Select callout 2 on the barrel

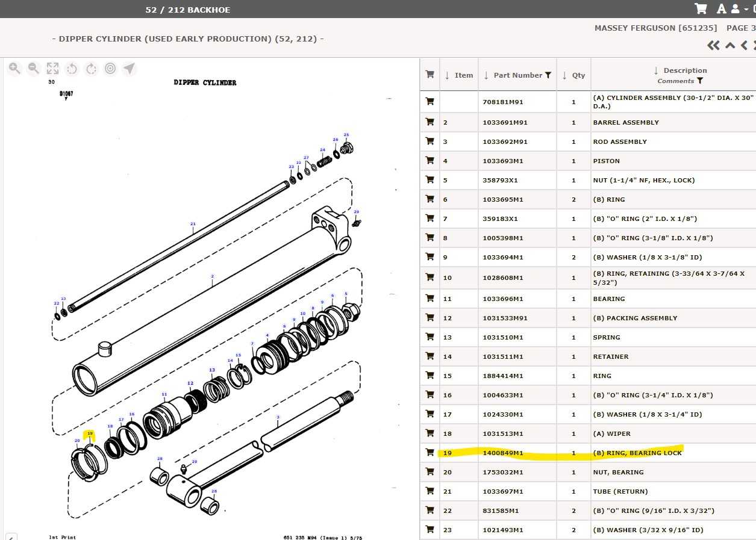tap(212, 276)
